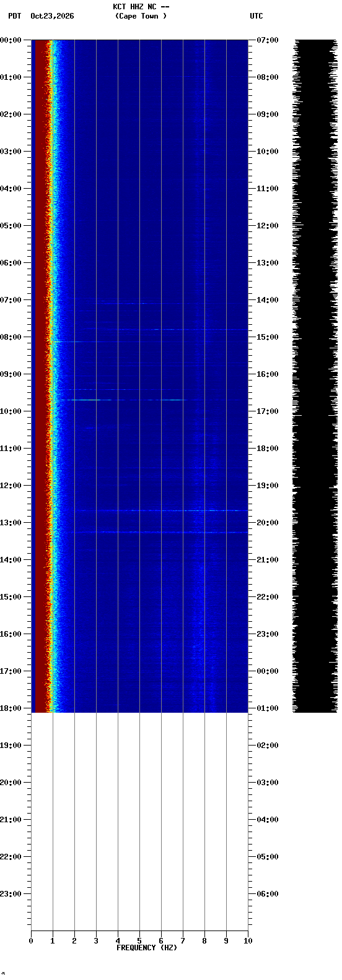This screenshot has width=342, height=980.
Task: Click the PDT time label '00:00'
Action: 11,40
